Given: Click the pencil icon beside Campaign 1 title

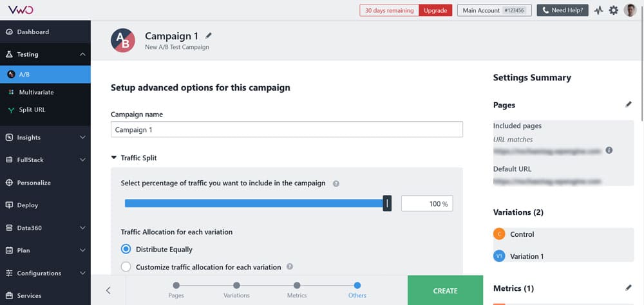Looking at the screenshot, I should click(208, 36).
